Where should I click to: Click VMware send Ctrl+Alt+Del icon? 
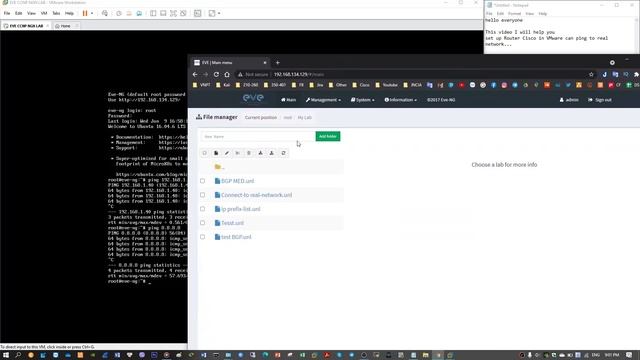click(x=105, y=13)
